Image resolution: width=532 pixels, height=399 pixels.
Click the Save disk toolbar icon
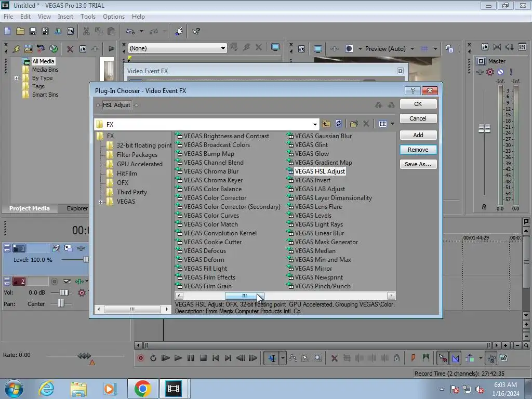(33, 32)
